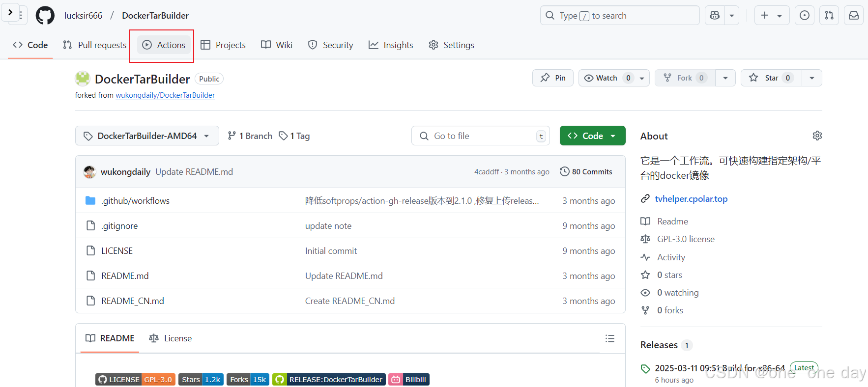868x387 pixels.
Task: View the 1 Branch link
Action: 250,136
